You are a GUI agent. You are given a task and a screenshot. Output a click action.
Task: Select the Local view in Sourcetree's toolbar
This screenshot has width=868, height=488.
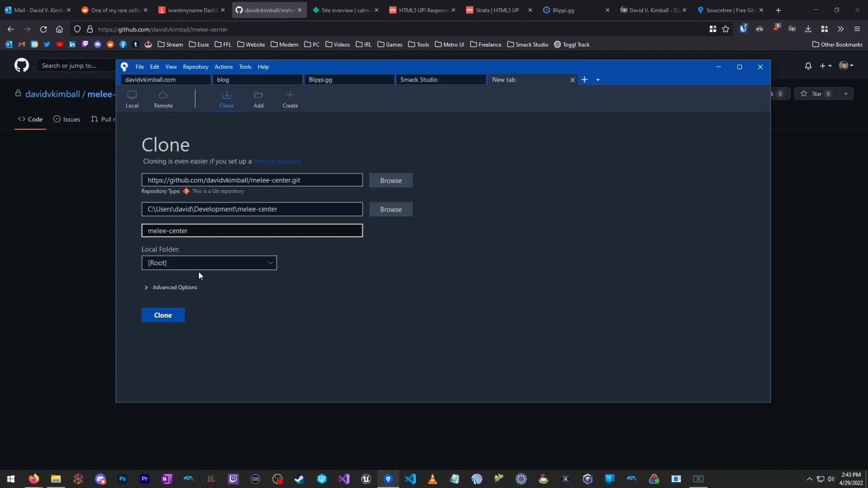(132, 99)
